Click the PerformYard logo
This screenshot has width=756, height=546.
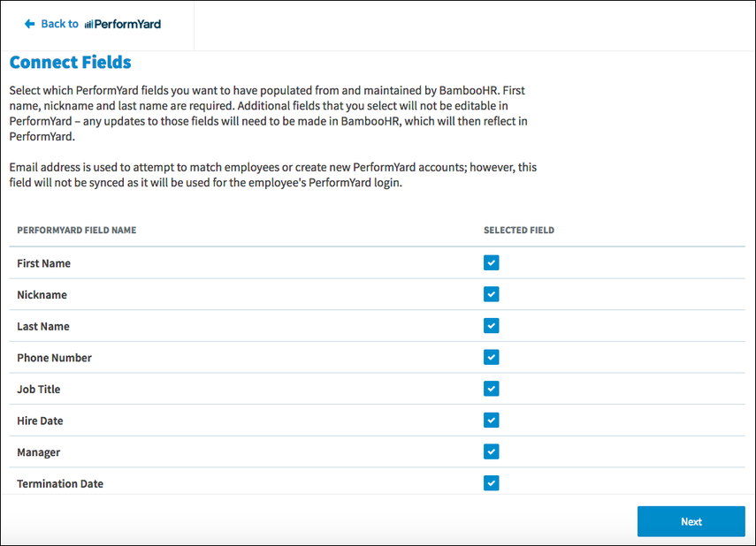pyautogui.click(x=123, y=24)
